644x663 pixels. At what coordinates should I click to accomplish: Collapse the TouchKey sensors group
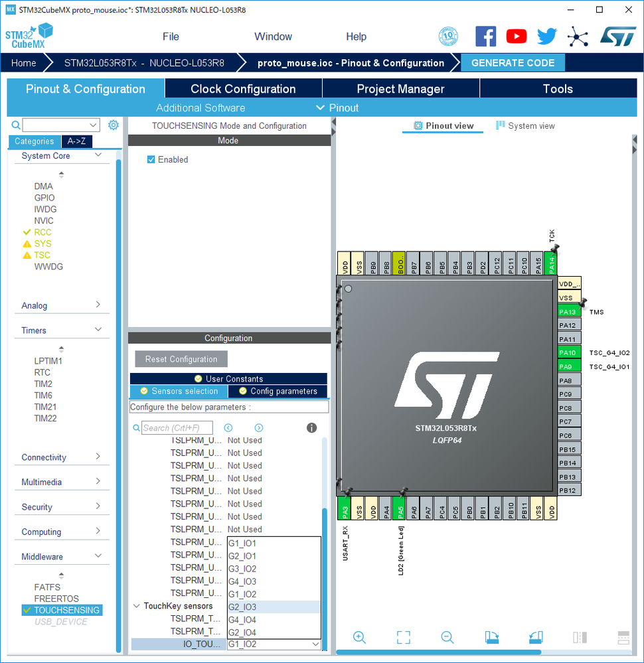(136, 606)
